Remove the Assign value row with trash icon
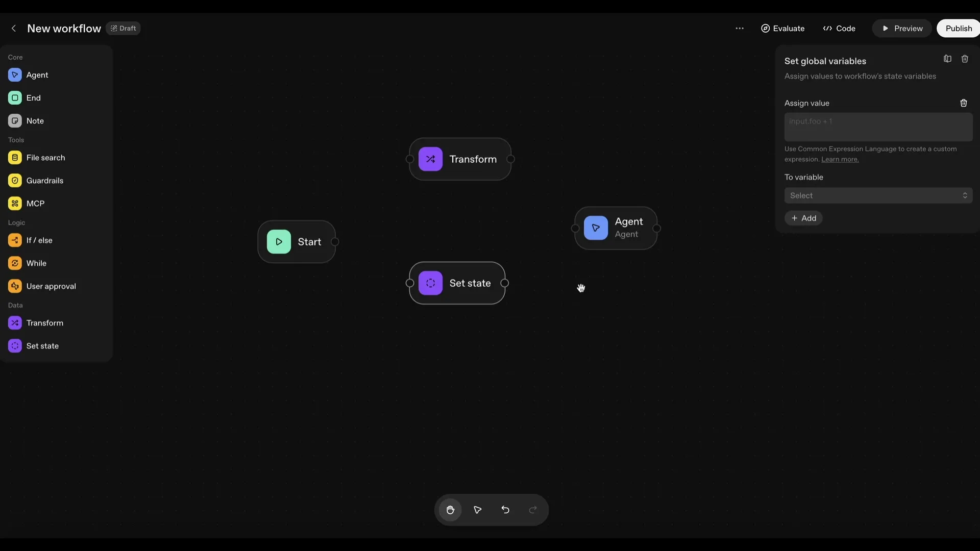 964,103
